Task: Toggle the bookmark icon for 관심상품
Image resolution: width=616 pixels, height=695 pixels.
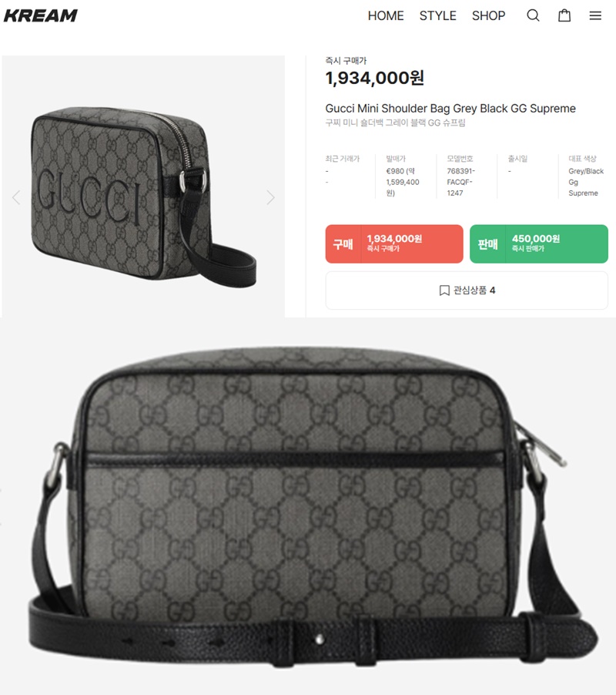Action: pyautogui.click(x=444, y=290)
